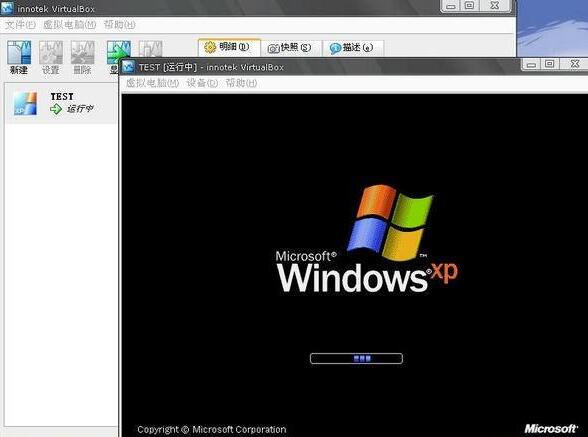This screenshot has width=588, height=437.
Task: Maximize the main innotek VirtualBox window
Action: [470, 6]
